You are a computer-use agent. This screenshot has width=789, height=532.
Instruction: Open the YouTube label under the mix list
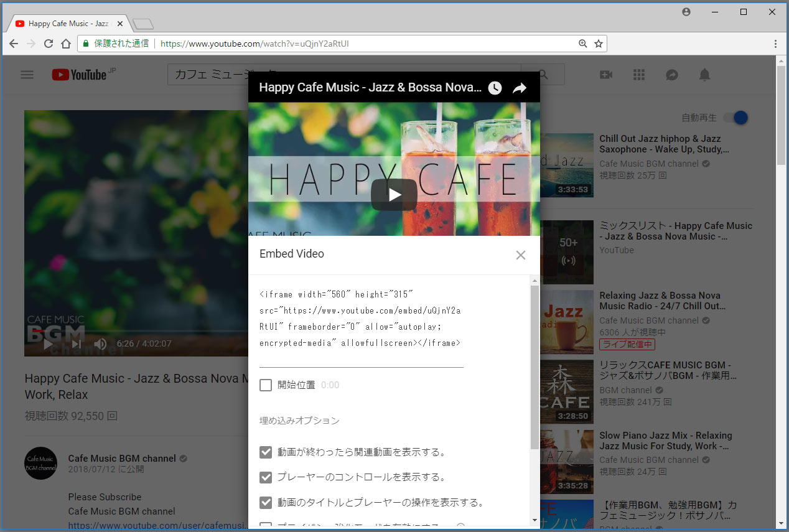coord(617,250)
